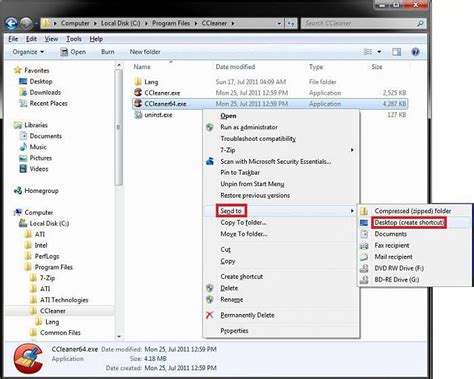Choose Pin to Taskbar
This screenshot has height=379, width=474.
click(240, 173)
